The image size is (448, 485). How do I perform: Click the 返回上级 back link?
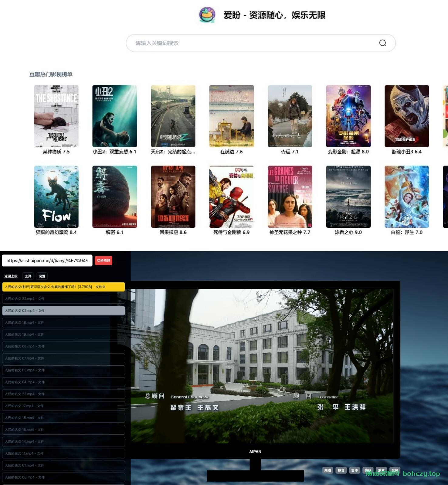pyautogui.click(x=11, y=276)
